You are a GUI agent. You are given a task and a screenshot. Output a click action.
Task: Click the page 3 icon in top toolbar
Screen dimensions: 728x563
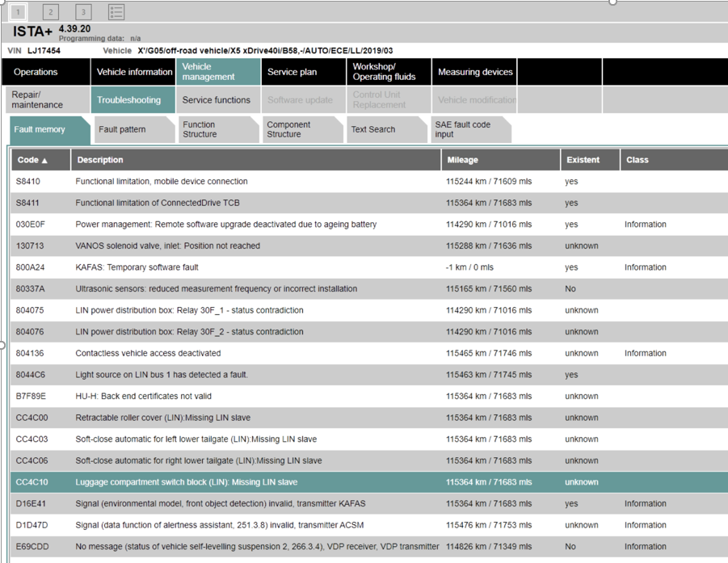coord(83,11)
